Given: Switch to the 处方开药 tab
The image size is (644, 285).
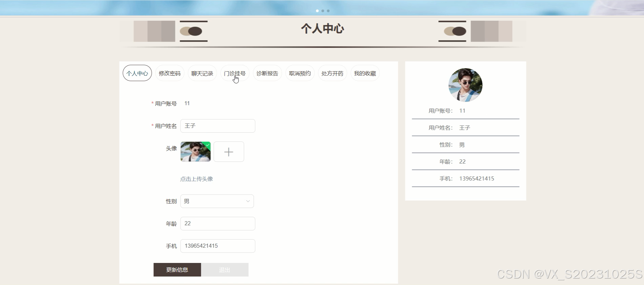Looking at the screenshot, I should [x=332, y=73].
